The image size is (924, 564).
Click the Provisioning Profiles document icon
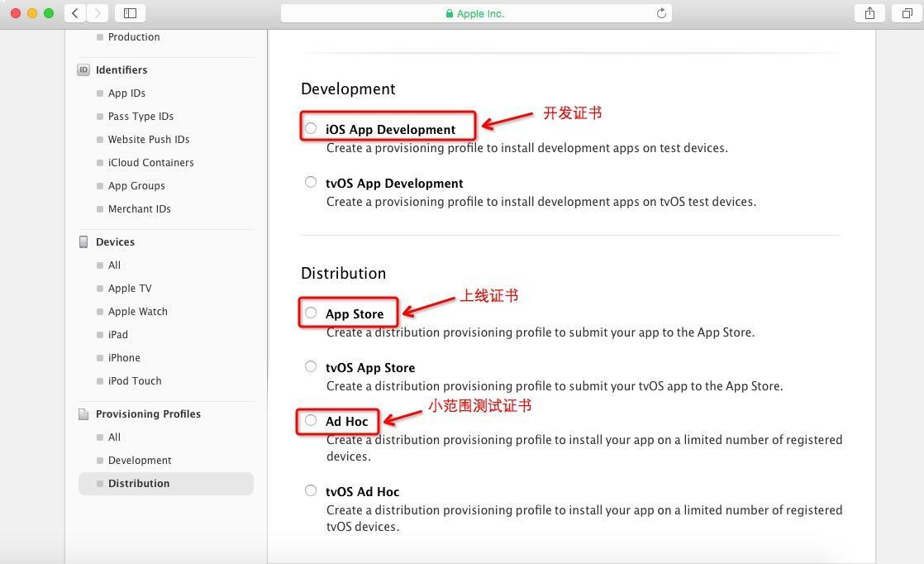pyautogui.click(x=83, y=414)
